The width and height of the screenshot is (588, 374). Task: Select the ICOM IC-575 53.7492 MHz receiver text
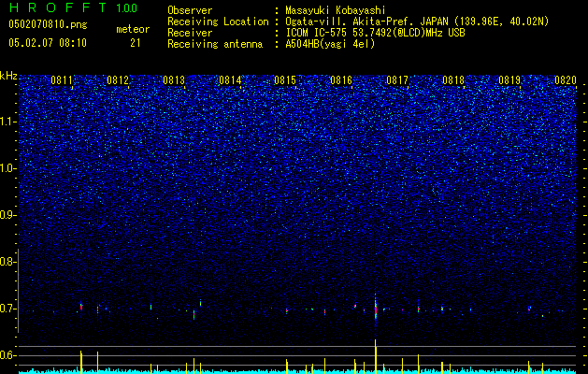(x=375, y=33)
